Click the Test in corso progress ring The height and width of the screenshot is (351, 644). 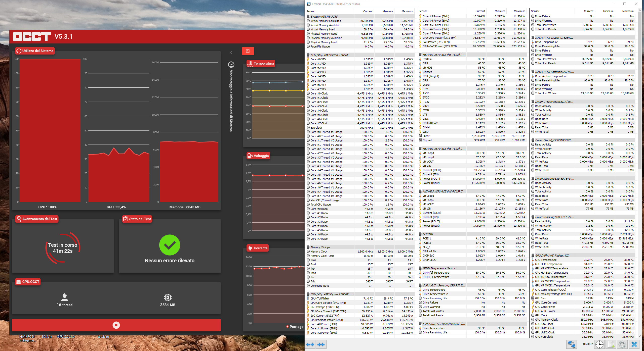63,248
